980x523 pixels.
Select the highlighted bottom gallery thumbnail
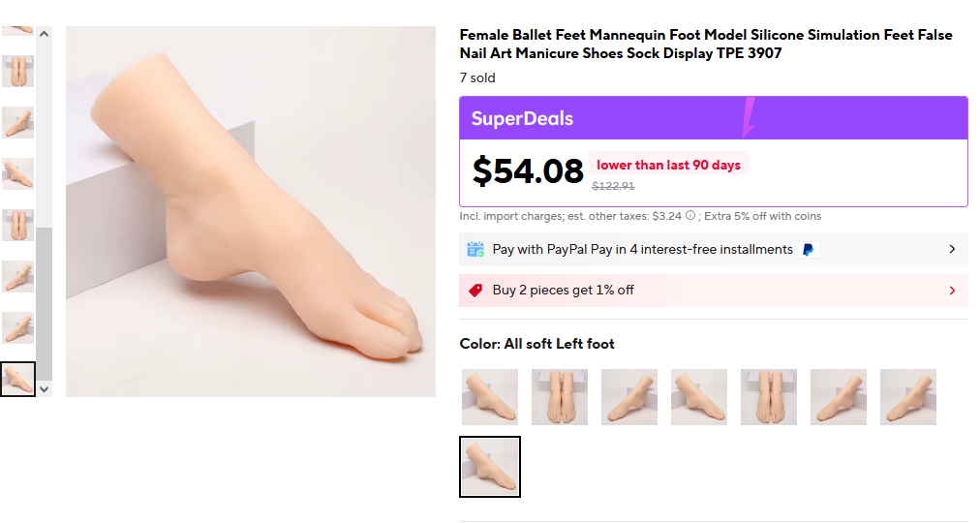(18, 379)
